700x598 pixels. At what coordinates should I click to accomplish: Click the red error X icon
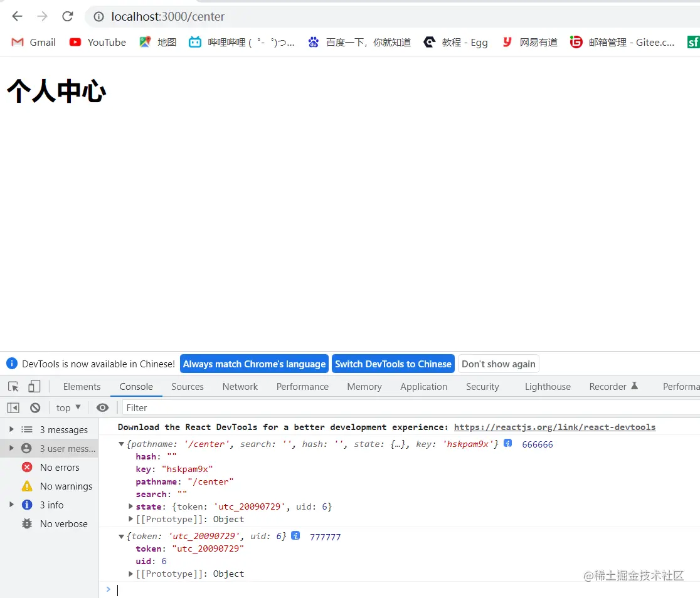point(27,467)
